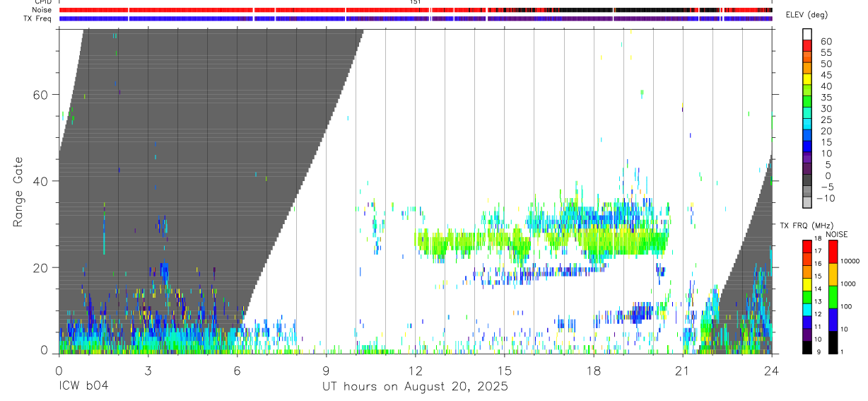Image resolution: width=868 pixels, height=401 pixels.
Task: Click the 'UT hours on August 20, 2025' label
Action: tap(415, 387)
